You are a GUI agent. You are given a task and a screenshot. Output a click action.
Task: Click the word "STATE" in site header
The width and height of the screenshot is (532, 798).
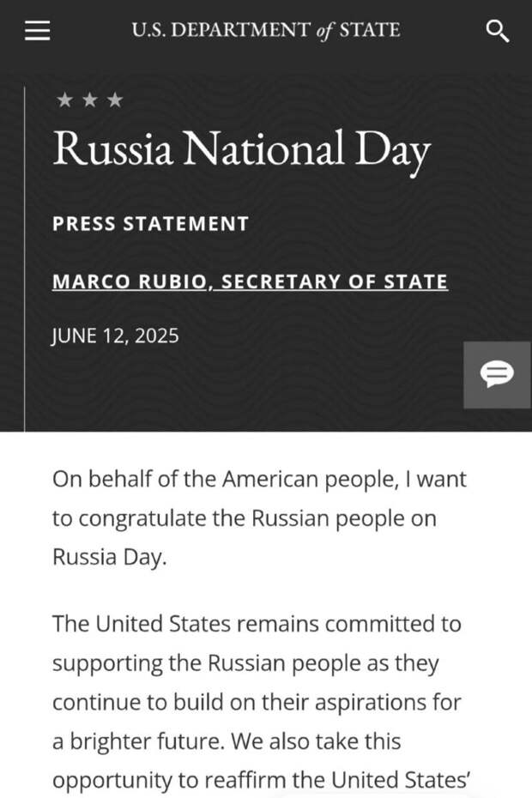point(370,30)
